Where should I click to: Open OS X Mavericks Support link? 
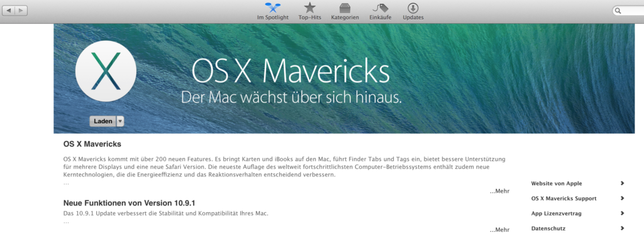[x=564, y=198]
